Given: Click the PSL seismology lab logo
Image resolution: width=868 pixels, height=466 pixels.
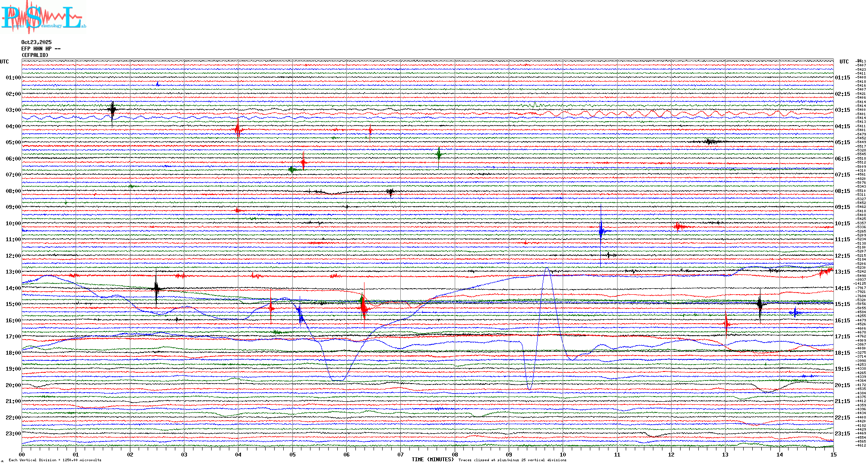Looking at the screenshot, I should (42, 17).
